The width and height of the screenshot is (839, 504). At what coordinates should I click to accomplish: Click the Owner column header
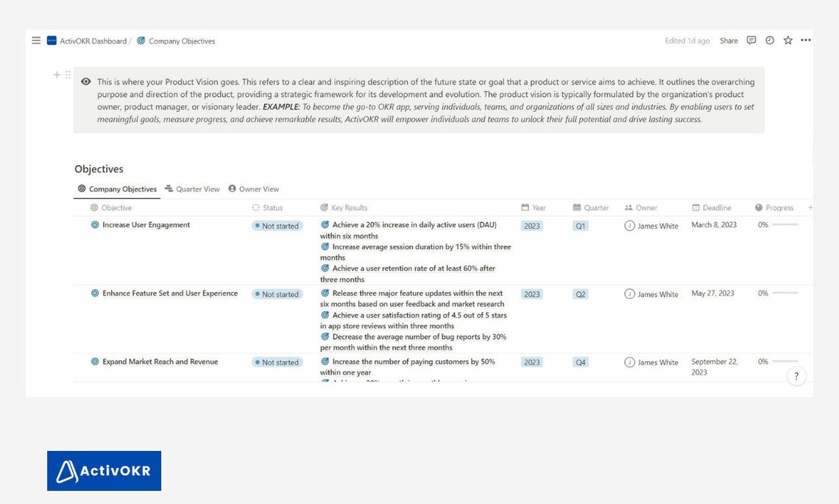pyautogui.click(x=640, y=207)
